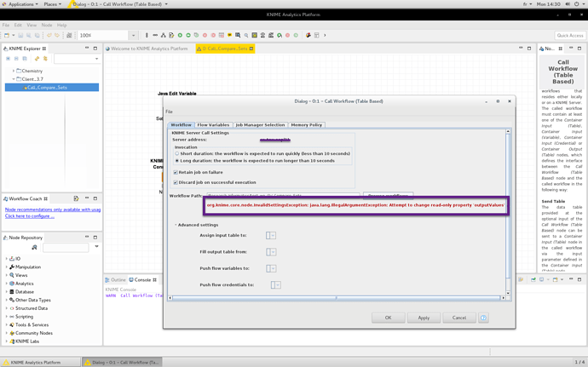Open the Help menu in the menu bar
588x367 pixels.
(x=62, y=25)
